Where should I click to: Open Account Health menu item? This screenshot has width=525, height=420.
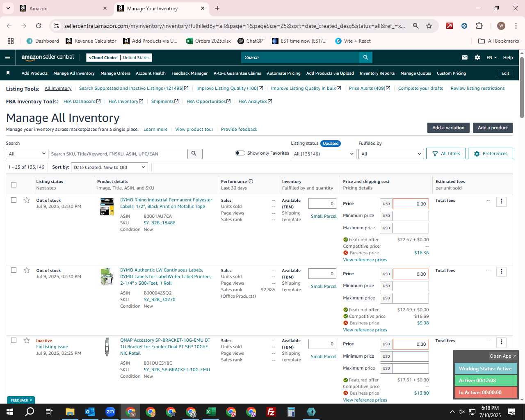tap(151, 73)
